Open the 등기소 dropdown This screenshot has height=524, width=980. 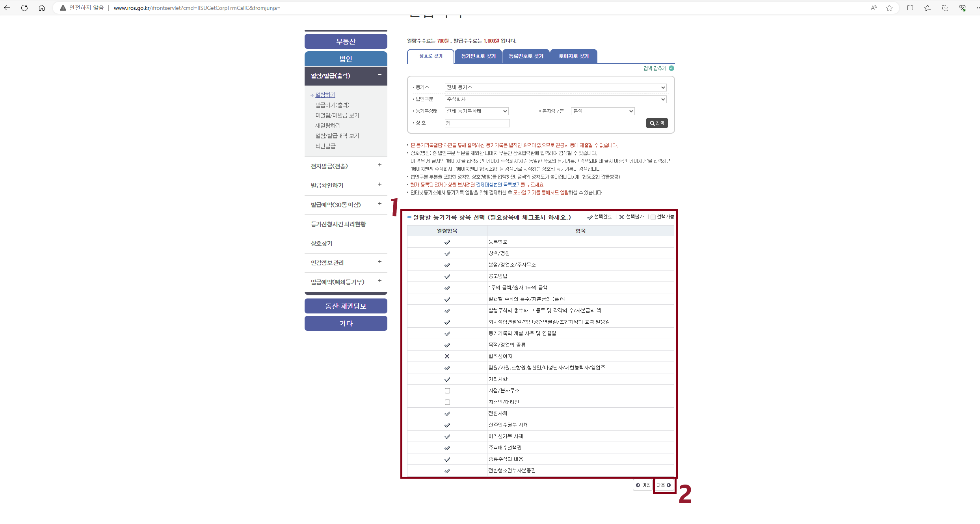click(x=555, y=88)
